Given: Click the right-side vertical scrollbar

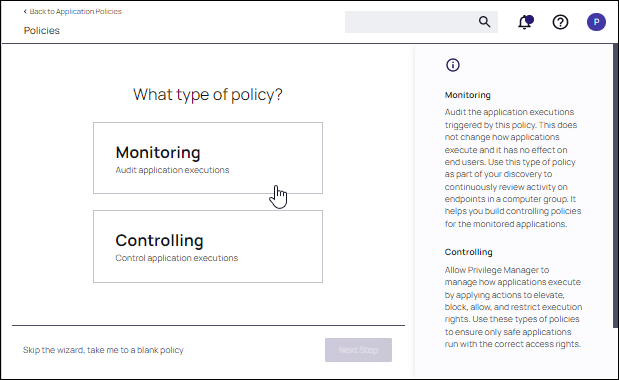Looking at the screenshot, I should [615, 185].
